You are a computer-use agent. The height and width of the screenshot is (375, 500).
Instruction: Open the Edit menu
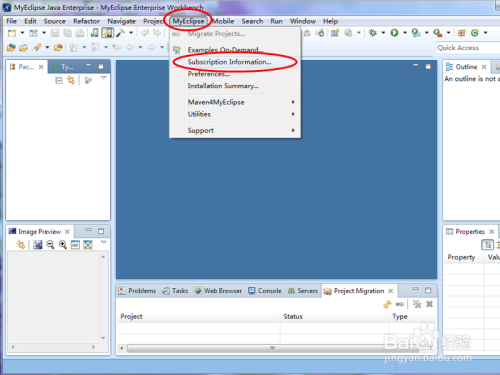pos(30,21)
